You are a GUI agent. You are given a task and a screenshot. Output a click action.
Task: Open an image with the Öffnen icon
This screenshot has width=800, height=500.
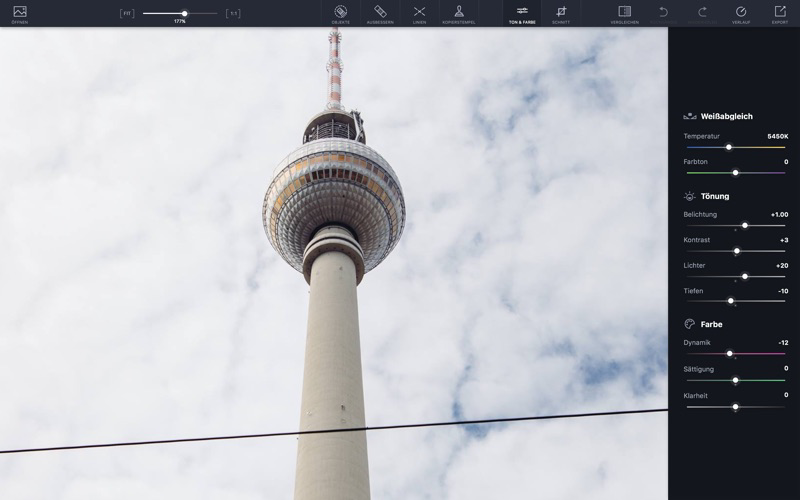tap(20, 14)
